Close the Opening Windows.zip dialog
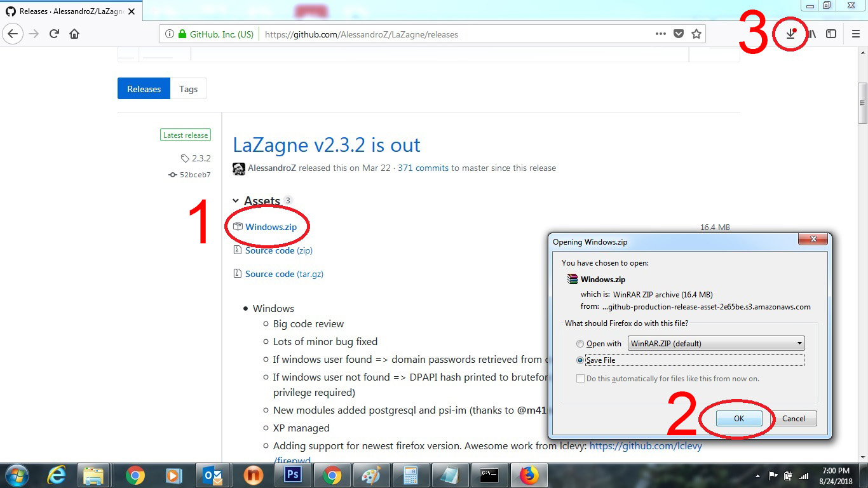Screen dimensions: 868x488 [813, 240]
